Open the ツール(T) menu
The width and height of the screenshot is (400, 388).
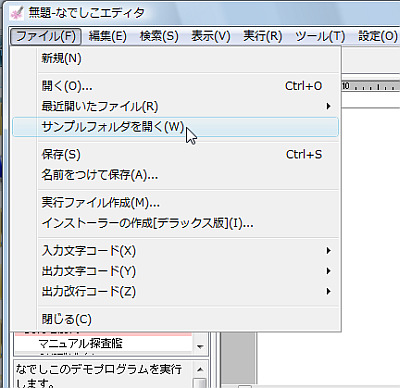click(x=320, y=36)
